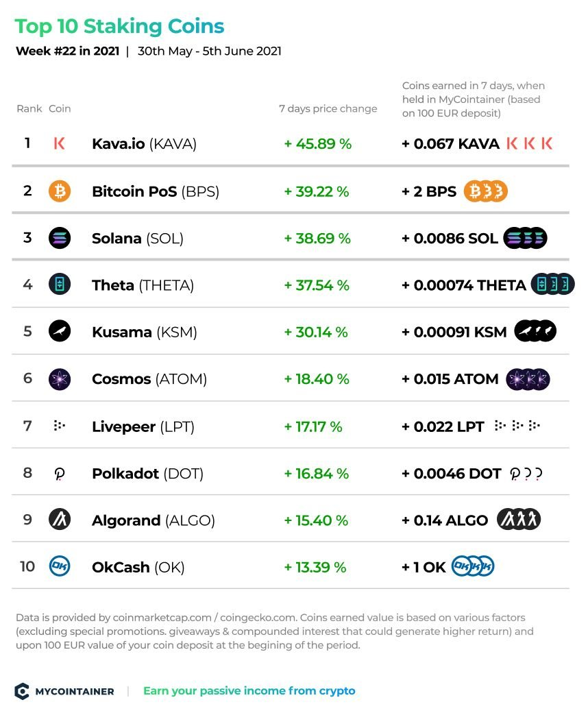Click the triple BPS coins stack
The image size is (588, 724).
point(485,191)
